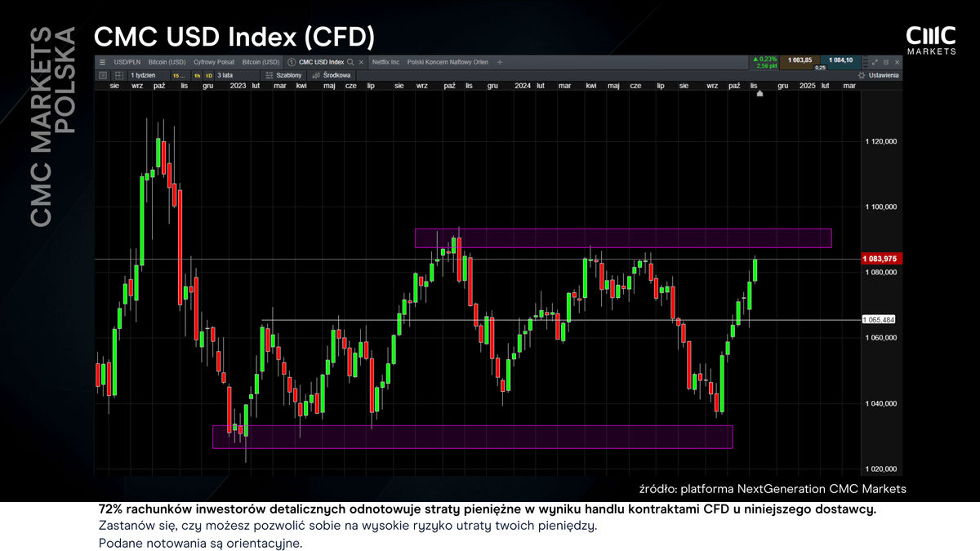The width and height of the screenshot is (980, 551).
Task: Switch to the Netflix Inc tab
Action: 385,62
